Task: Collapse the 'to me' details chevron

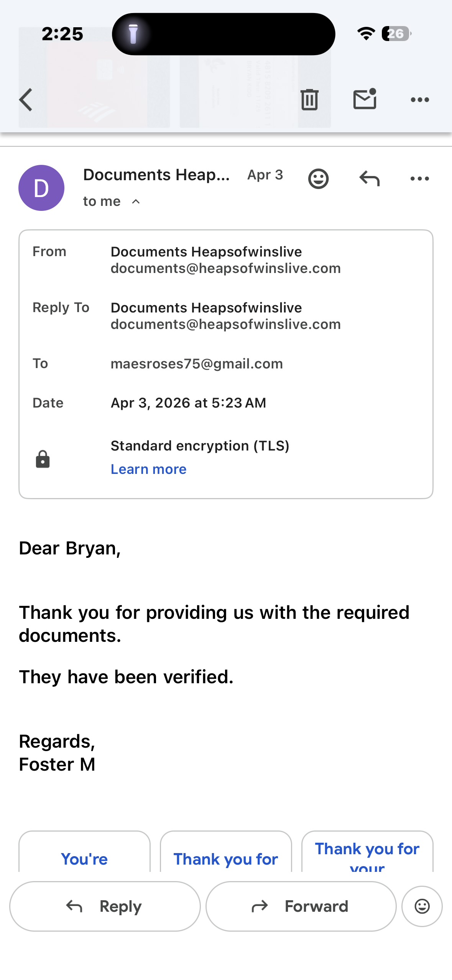Action: (136, 202)
